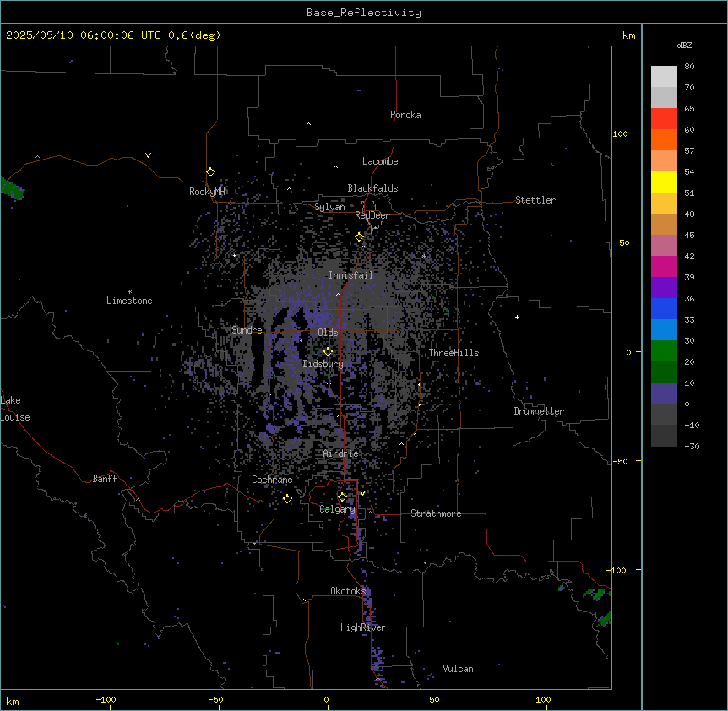Click the -30 value in the dBZ legend

[x=692, y=446]
